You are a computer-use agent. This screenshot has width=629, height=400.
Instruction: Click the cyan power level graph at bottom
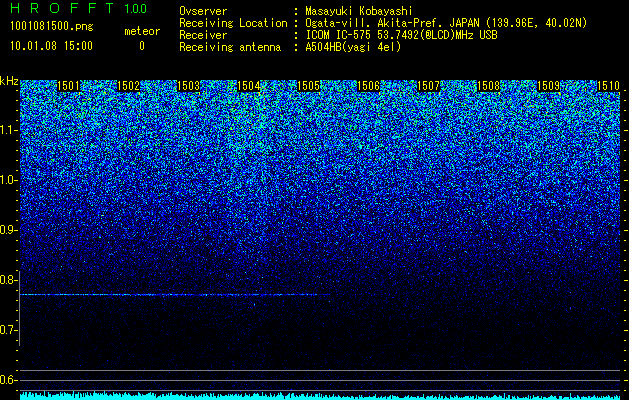coord(321,396)
